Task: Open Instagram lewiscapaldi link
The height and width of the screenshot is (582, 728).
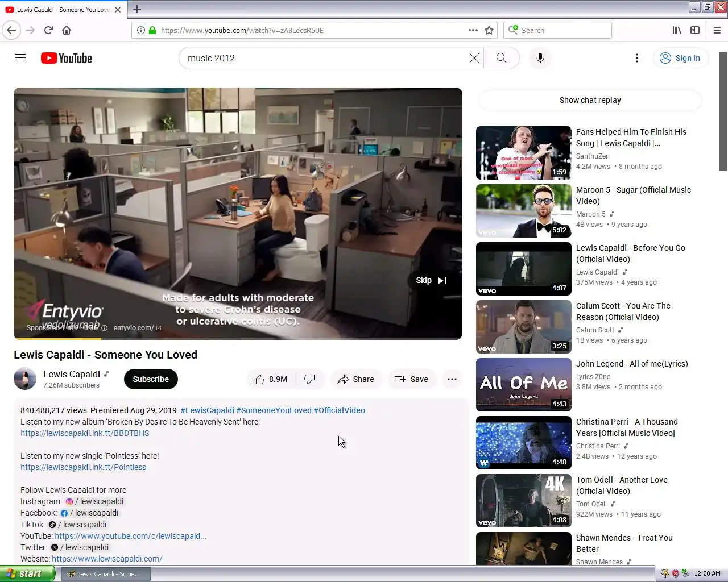Action: pyautogui.click(x=94, y=501)
